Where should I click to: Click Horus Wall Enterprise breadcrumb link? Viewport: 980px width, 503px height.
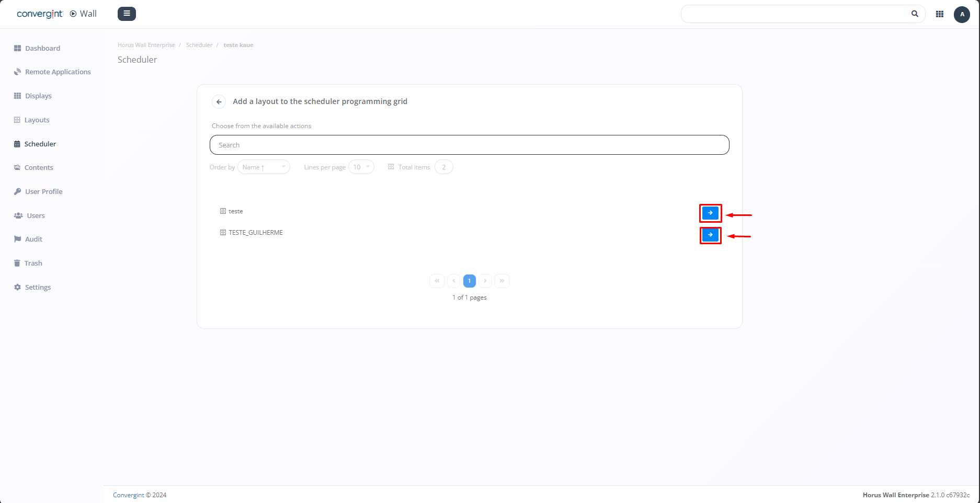point(146,45)
